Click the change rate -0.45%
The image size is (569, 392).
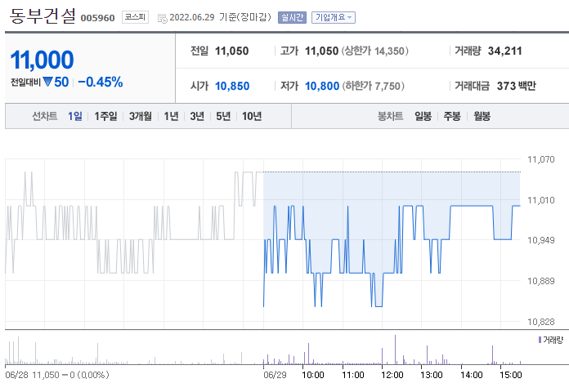point(101,82)
